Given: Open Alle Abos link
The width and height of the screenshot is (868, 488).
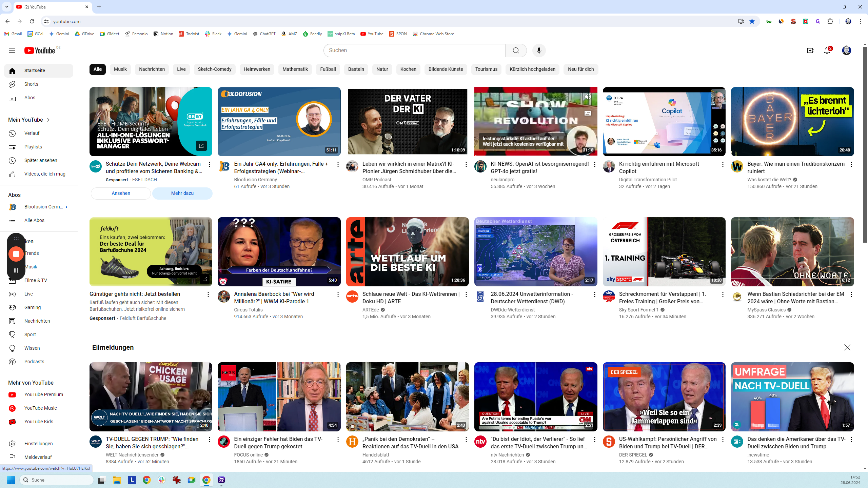Looking at the screenshot, I should 39,220.
